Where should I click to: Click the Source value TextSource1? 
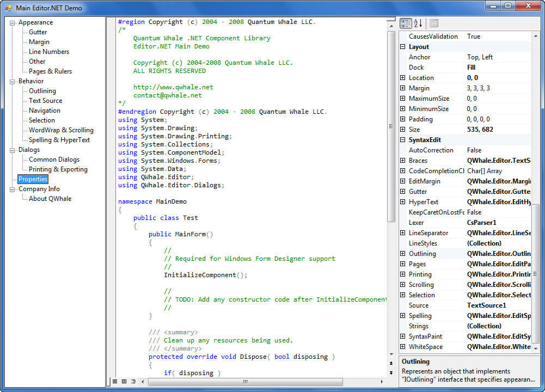click(x=486, y=305)
